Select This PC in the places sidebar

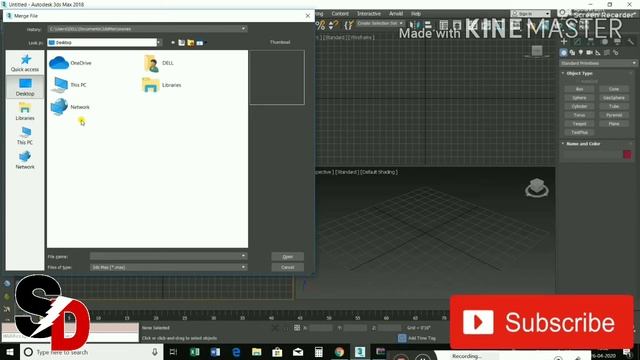[x=25, y=136]
